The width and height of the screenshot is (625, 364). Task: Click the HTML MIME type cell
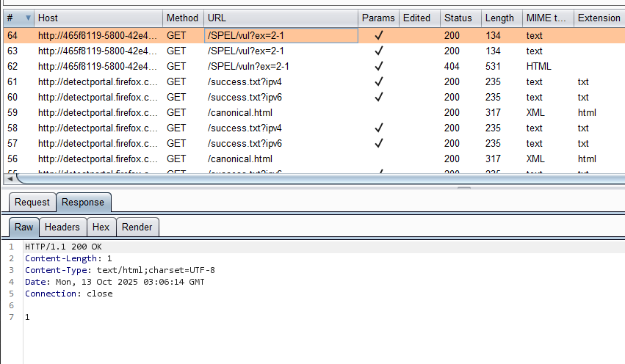point(538,66)
